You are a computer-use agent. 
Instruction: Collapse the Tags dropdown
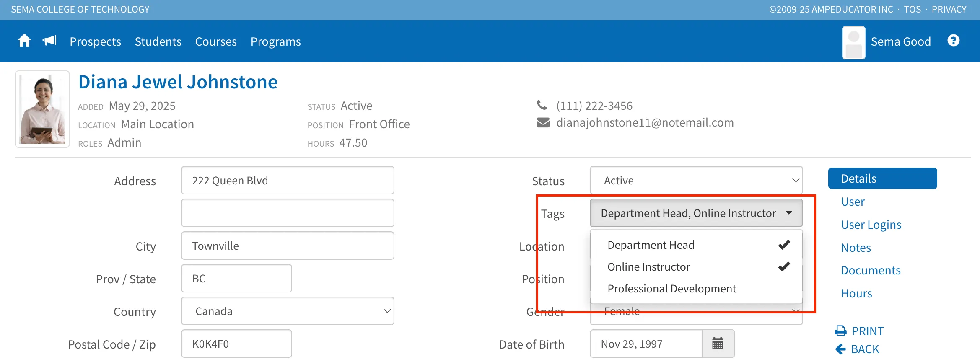point(696,213)
